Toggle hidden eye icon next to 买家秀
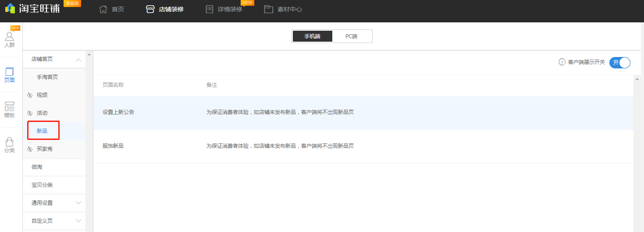Viewport: 644px width, 232px height. pos(30,150)
